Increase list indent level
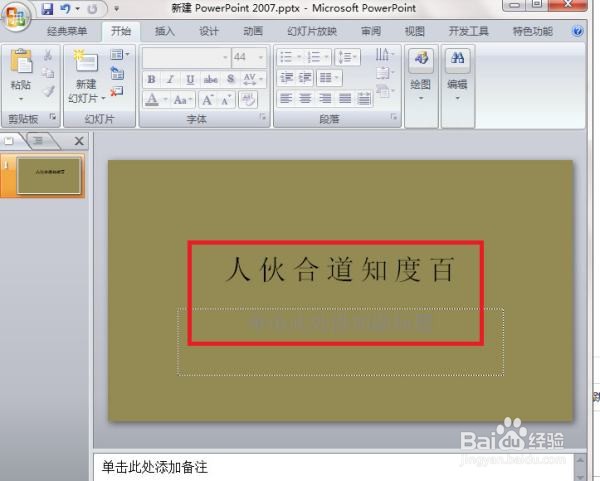The image size is (600, 481). tap(305, 78)
